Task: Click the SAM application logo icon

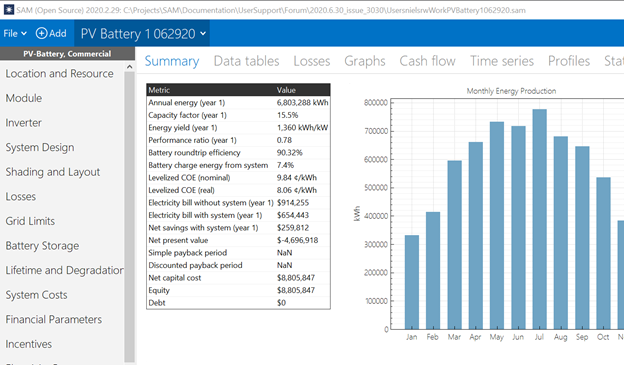Action: pos(8,10)
